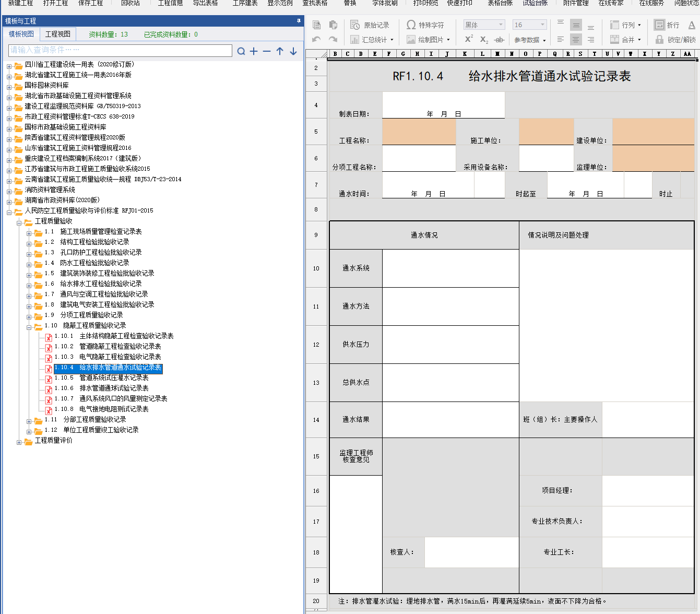Click the 核查人 signature cell
700x614 pixels.
(472, 552)
